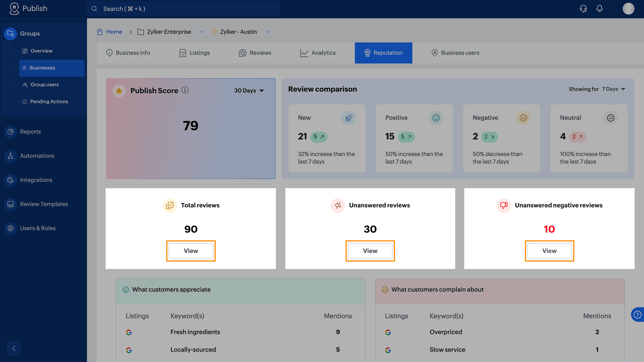
Task: Click the Publish Score info icon
Action: click(x=185, y=90)
